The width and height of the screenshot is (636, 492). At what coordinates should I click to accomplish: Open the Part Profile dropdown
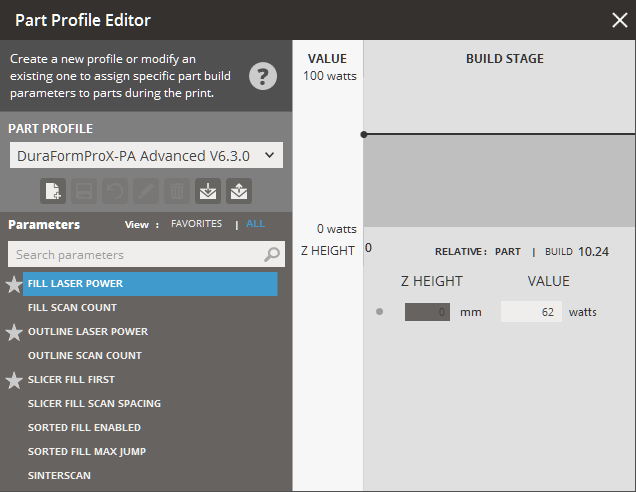146,155
